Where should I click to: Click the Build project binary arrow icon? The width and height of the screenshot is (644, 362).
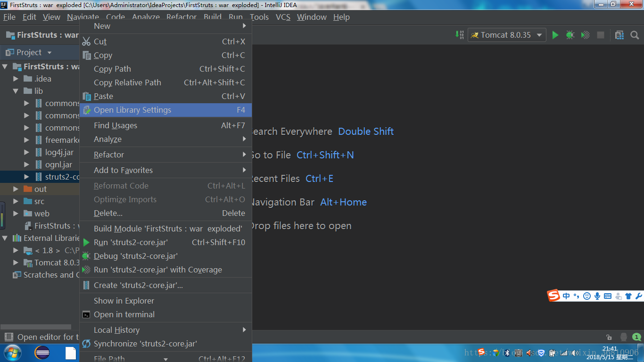coord(459,35)
